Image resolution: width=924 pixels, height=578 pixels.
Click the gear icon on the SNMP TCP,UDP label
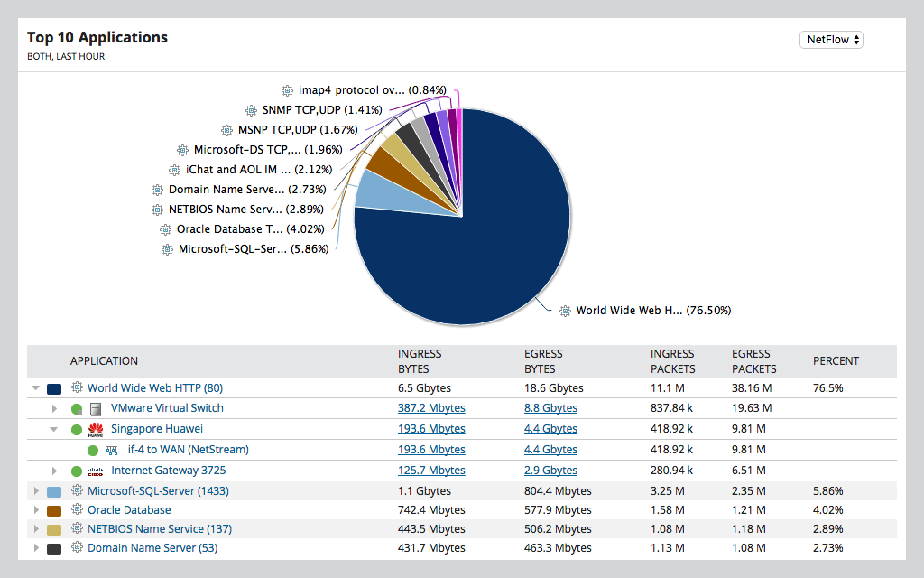(x=250, y=109)
